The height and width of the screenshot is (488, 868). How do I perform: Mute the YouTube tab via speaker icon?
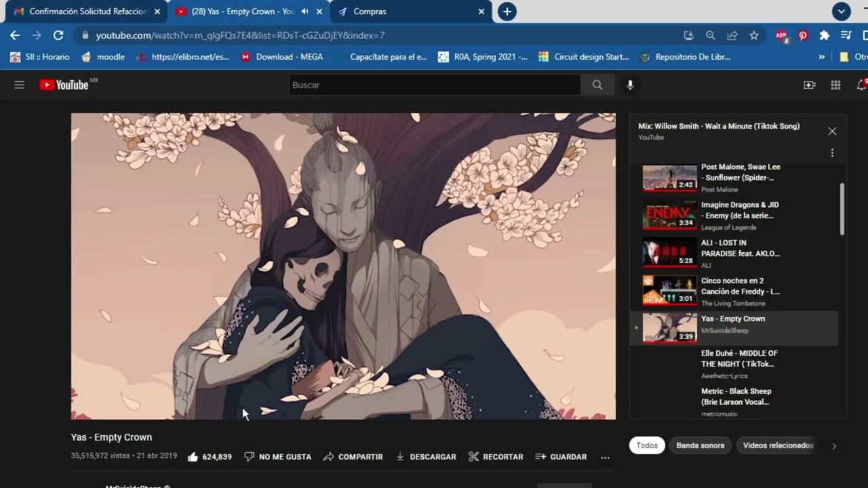click(x=304, y=12)
